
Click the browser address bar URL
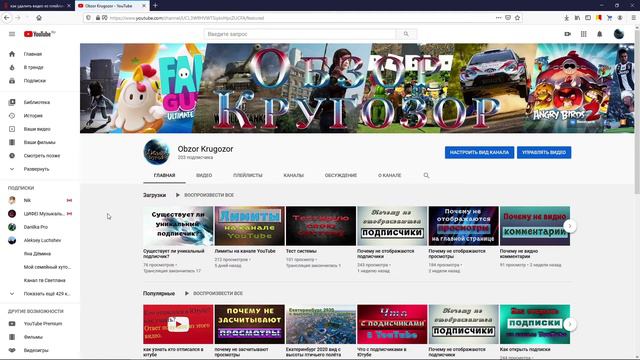click(x=187, y=18)
